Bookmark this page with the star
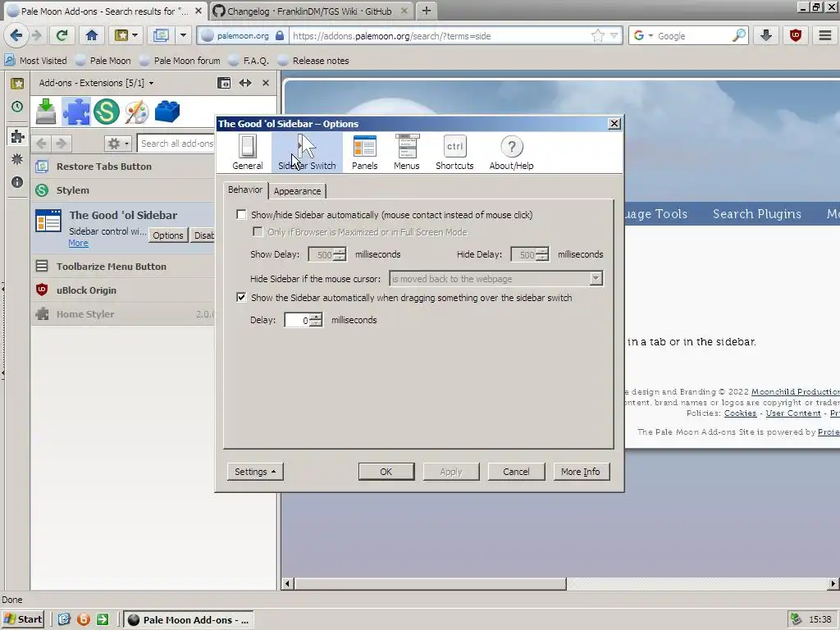This screenshot has width=840, height=630. [597, 36]
